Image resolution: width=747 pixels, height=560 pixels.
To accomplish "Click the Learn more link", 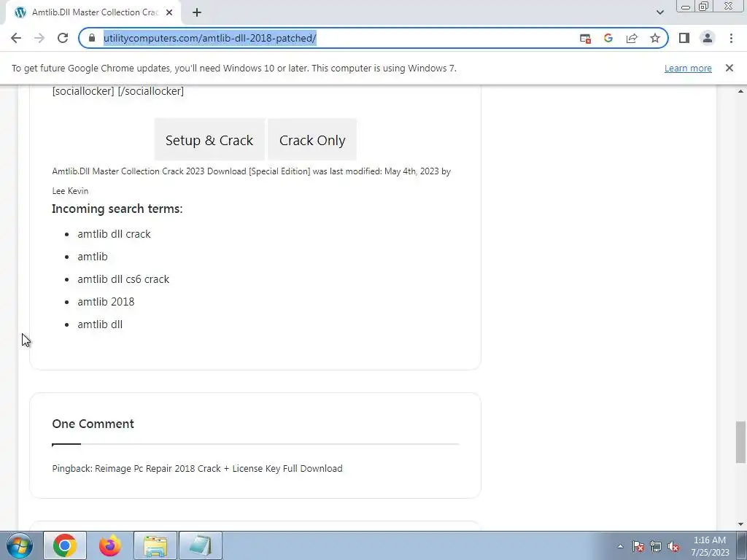I will 688,68.
